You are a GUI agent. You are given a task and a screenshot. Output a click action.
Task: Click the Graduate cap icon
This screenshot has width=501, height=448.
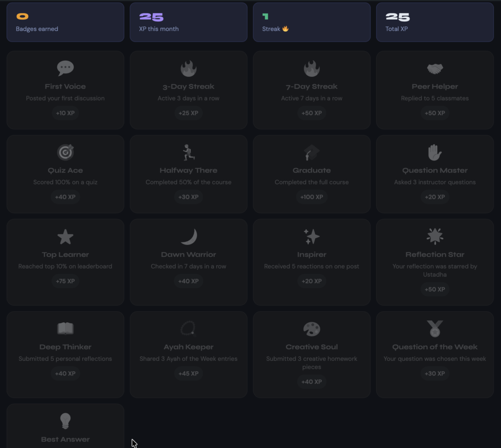tap(312, 153)
